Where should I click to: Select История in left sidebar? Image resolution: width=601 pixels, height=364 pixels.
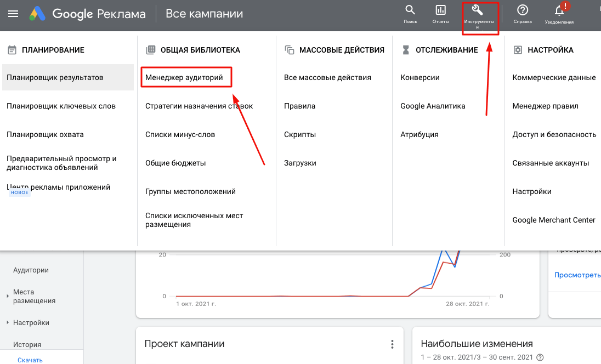coord(27,345)
